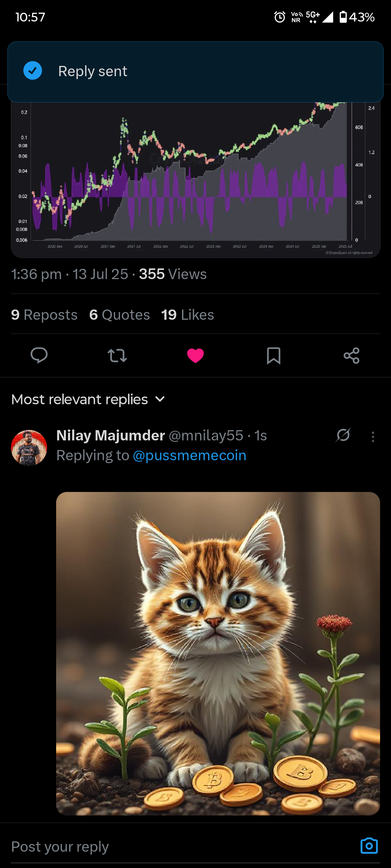Tap Post your reply field
This screenshot has height=868, width=391.
(182, 847)
